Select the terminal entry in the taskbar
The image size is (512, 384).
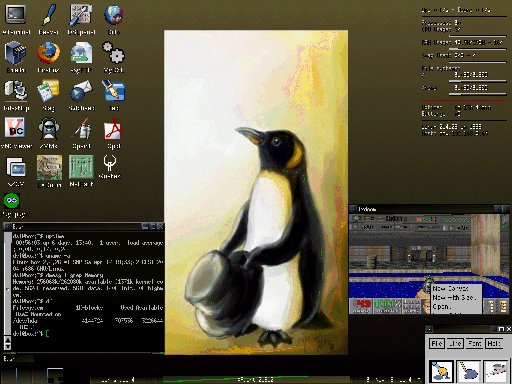[x=17, y=359]
